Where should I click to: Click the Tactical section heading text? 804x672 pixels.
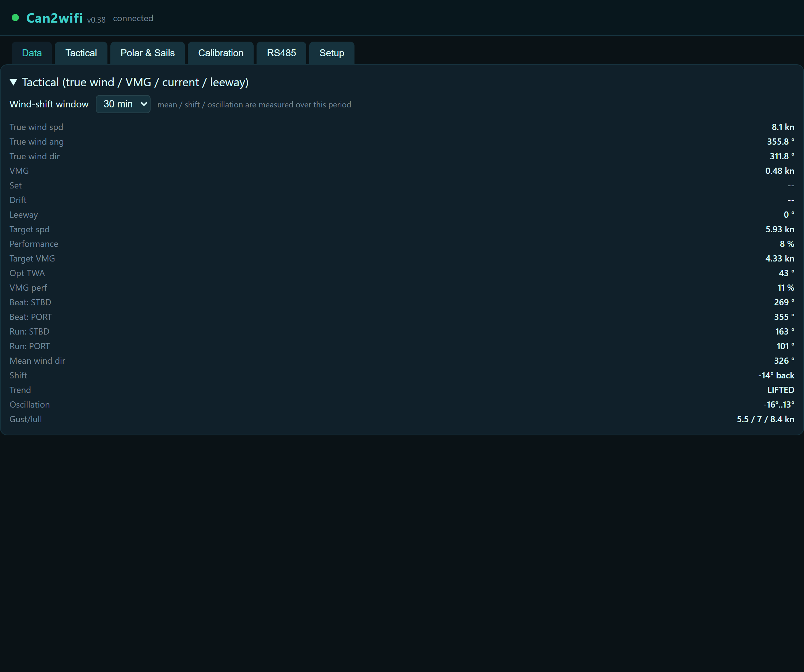tap(135, 82)
